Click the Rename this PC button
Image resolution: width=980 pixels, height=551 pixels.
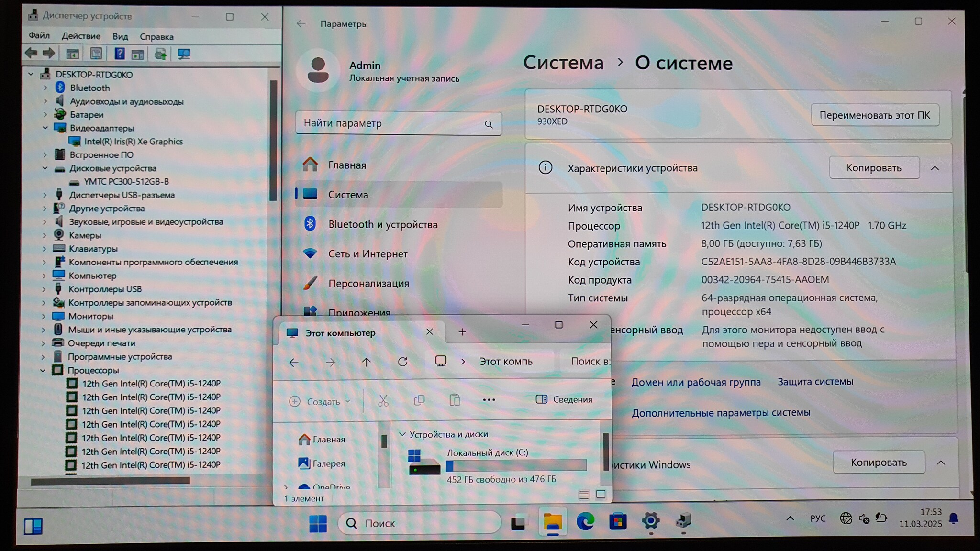(874, 115)
